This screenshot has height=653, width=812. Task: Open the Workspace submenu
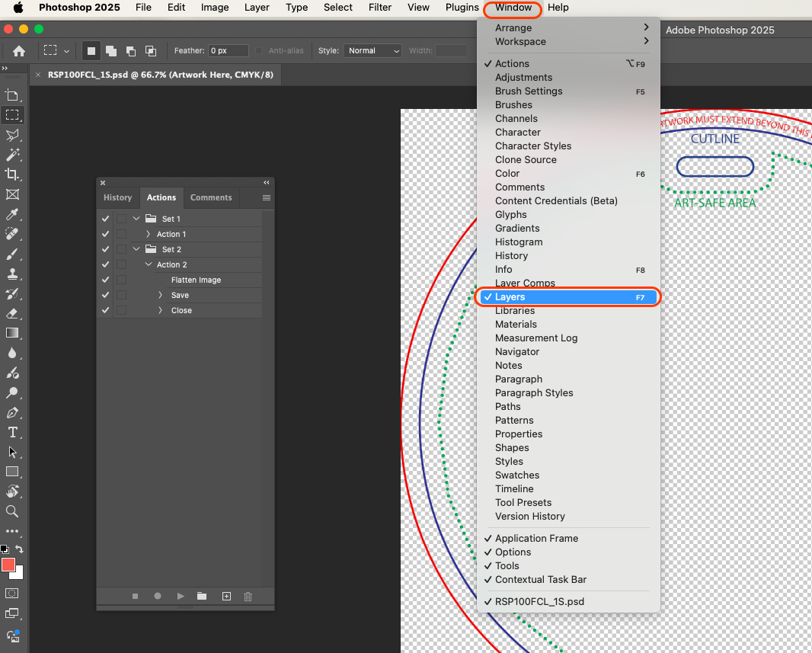pyautogui.click(x=568, y=41)
